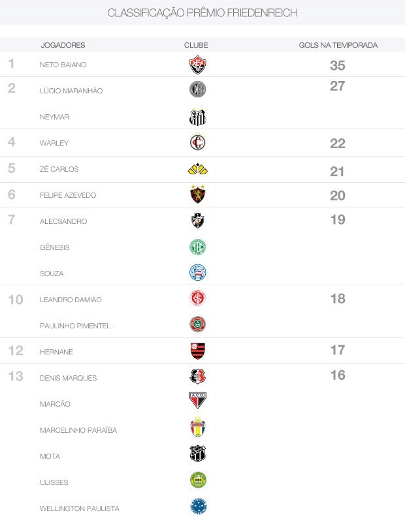Click the Sport crest beside Felipe Azevedo

(x=197, y=195)
